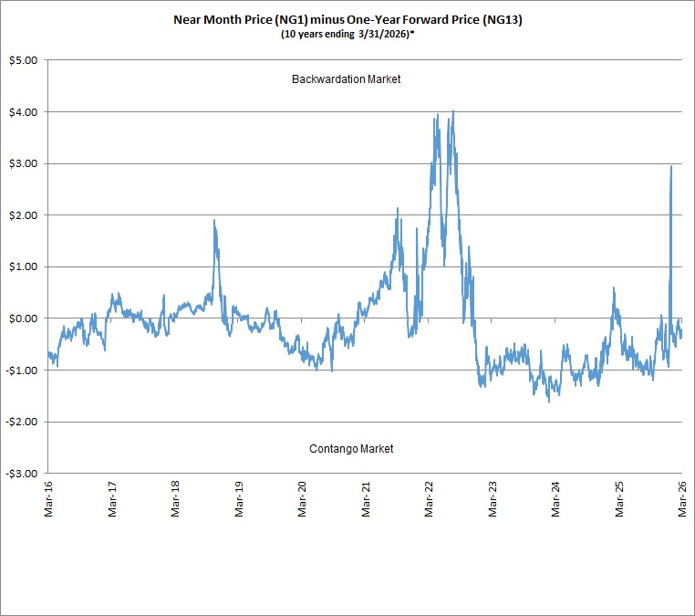Click the early-2026 spike near $3.00 on the line

point(671,167)
